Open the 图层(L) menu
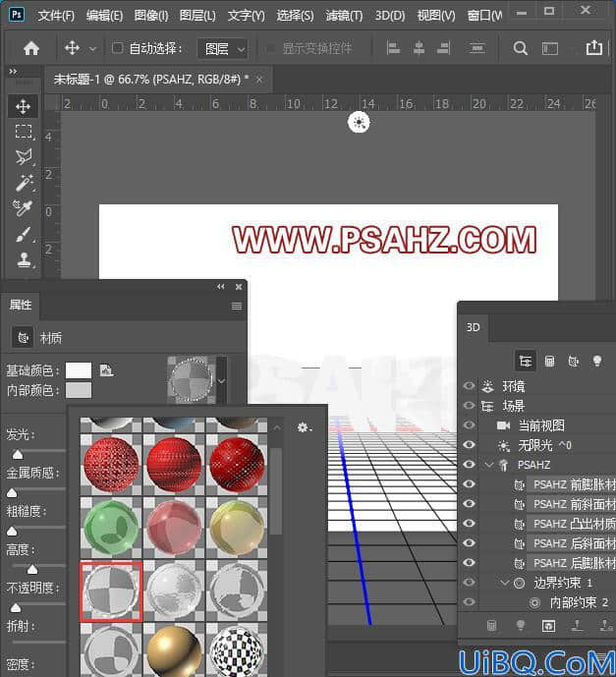Viewport: 616px width, 677px height. (x=197, y=16)
